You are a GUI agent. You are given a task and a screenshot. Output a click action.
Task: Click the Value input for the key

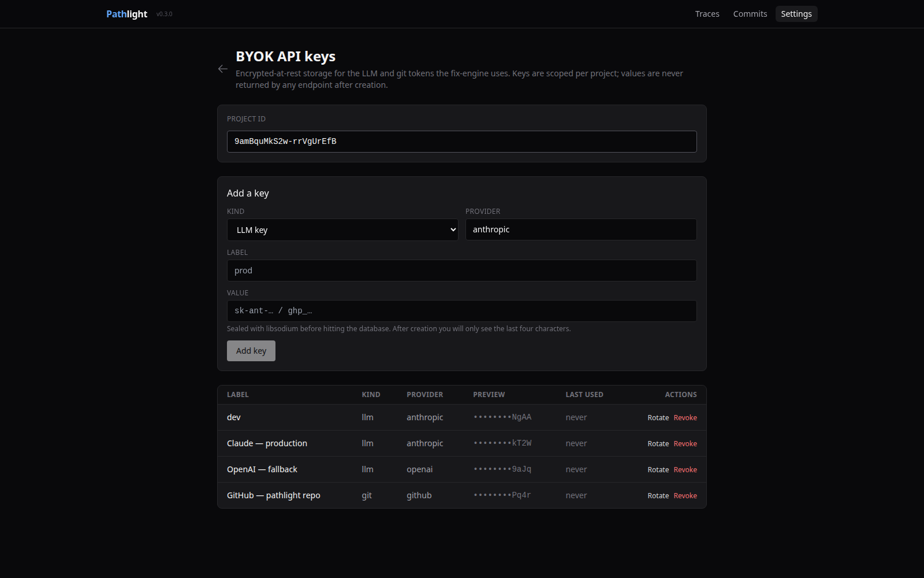pos(461,311)
